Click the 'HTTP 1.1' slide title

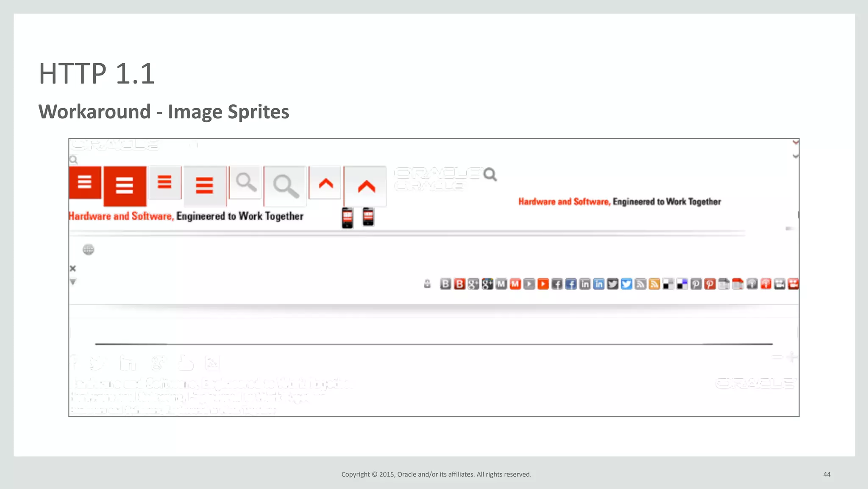pyautogui.click(x=97, y=73)
